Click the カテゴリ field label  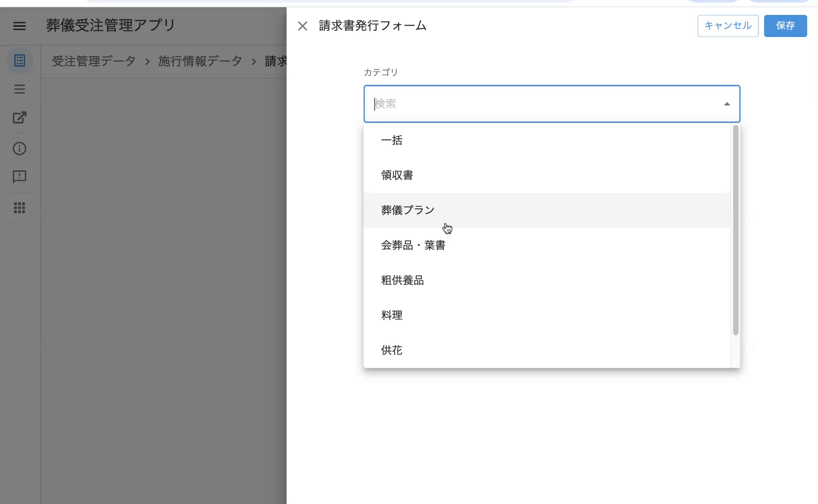(381, 73)
